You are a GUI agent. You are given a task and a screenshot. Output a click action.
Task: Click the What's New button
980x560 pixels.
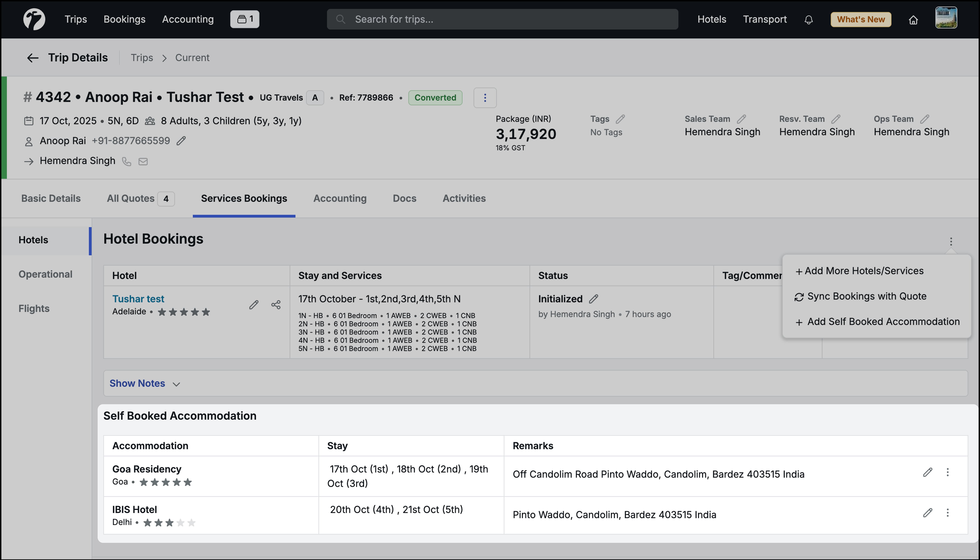pos(861,19)
